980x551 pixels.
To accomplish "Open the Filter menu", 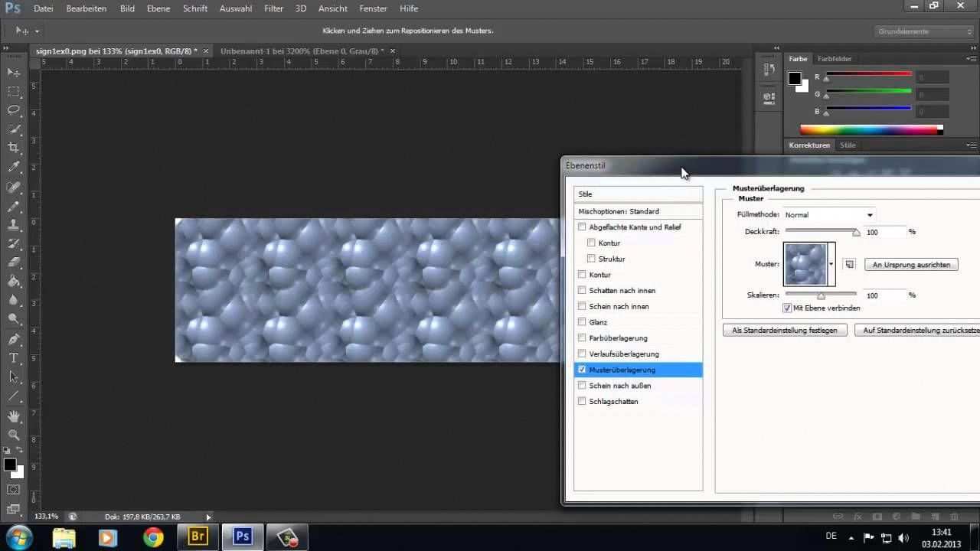I will (273, 8).
